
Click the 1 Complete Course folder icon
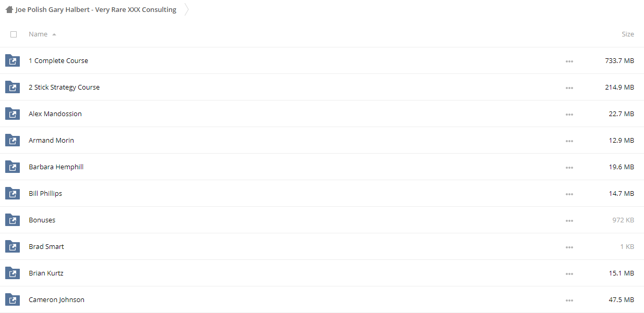coord(13,60)
